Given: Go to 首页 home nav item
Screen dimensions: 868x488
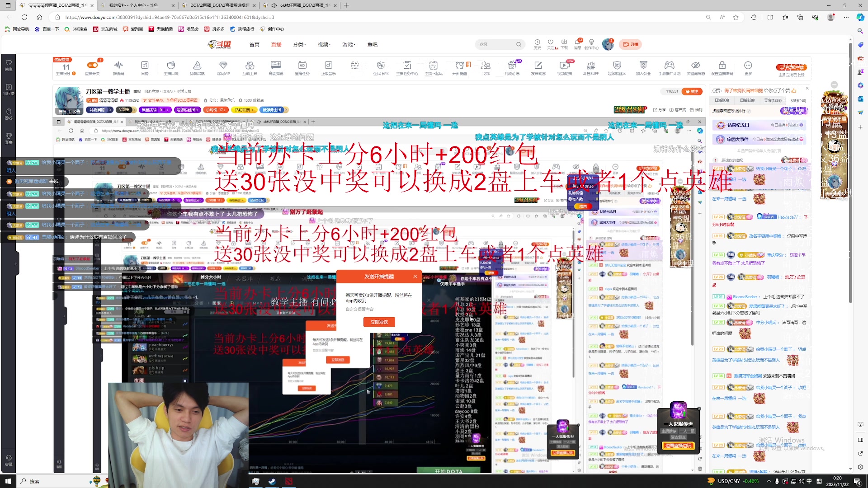Looking at the screenshot, I should coord(254,44).
